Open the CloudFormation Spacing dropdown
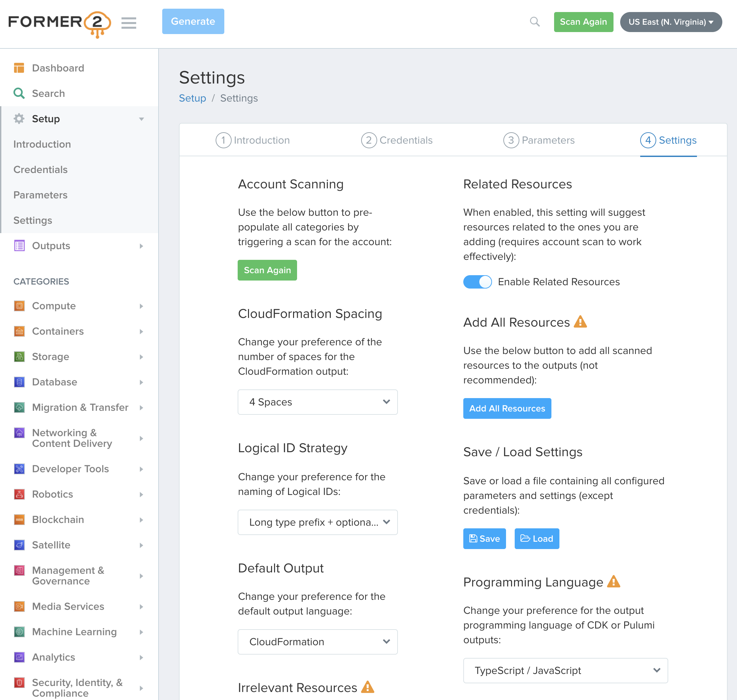The image size is (737, 700). (x=317, y=402)
